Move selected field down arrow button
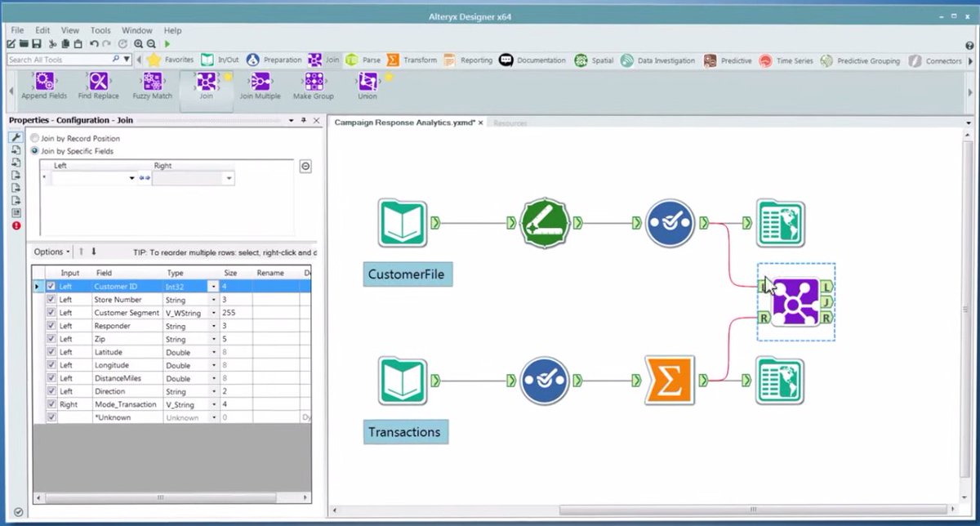This screenshot has height=526, width=980. [x=94, y=252]
